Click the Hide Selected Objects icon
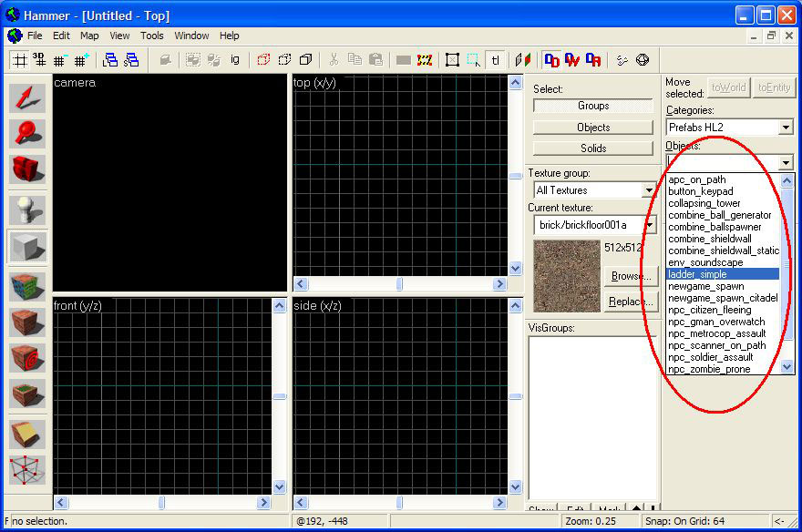Viewport: 802px width, 532px height. [x=263, y=60]
